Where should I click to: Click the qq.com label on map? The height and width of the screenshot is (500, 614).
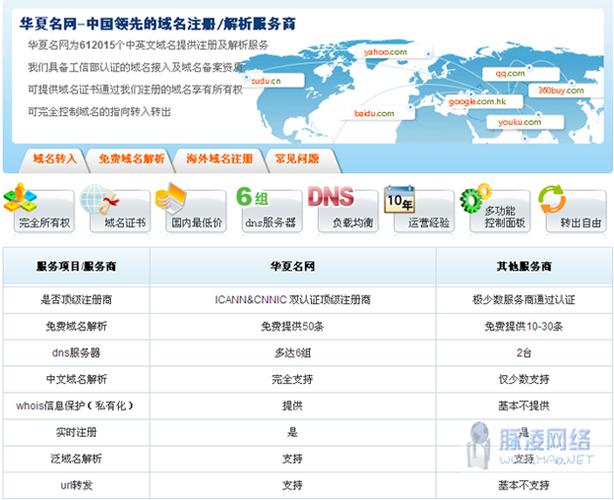(510, 74)
